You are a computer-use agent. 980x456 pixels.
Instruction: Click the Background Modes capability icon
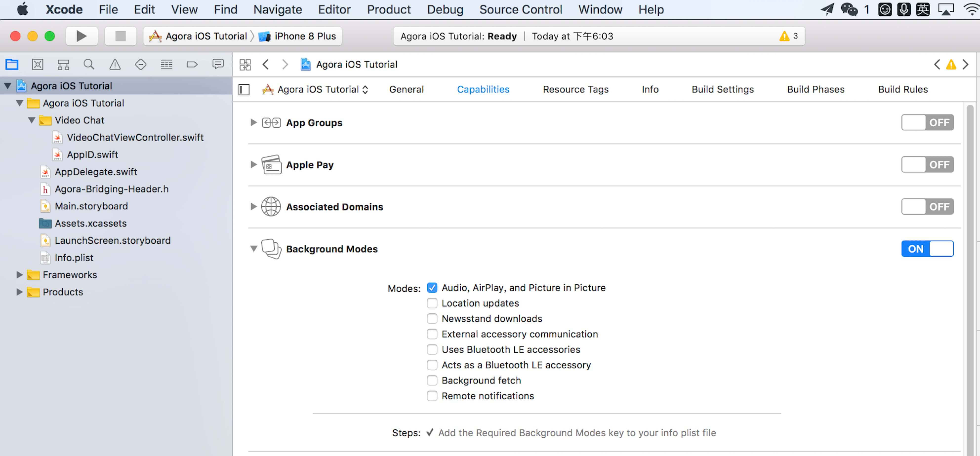click(x=271, y=249)
